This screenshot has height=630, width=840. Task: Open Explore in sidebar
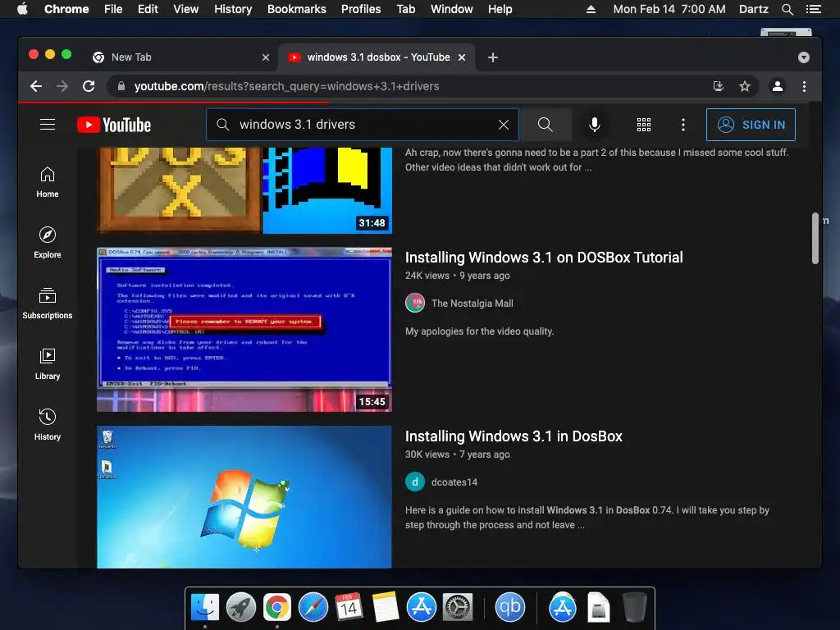[x=48, y=243]
